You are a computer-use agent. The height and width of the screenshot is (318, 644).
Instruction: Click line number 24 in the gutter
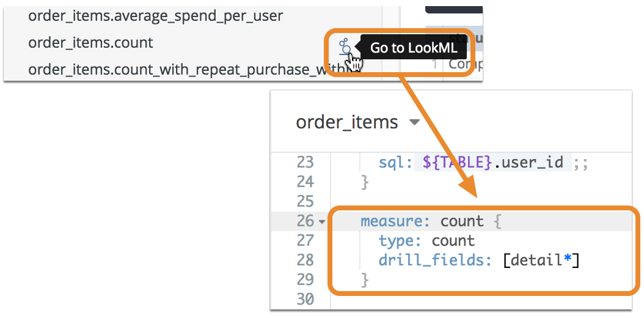pyautogui.click(x=305, y=182)
